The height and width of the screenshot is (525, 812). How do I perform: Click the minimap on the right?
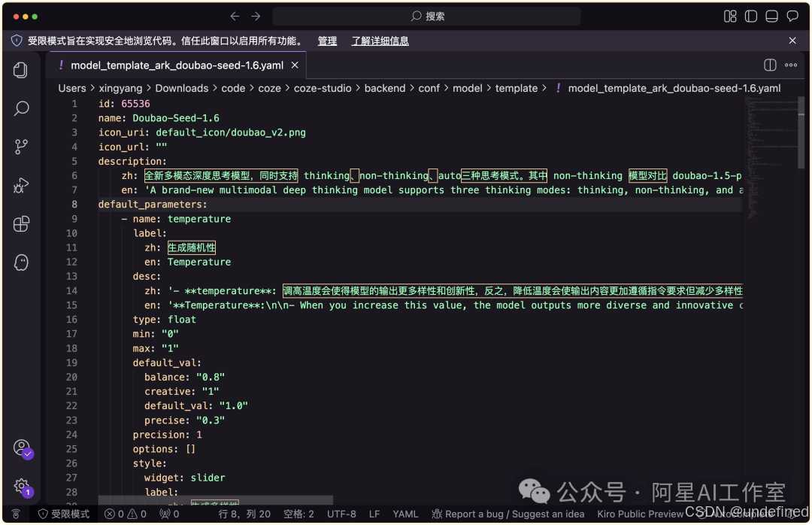click(771, 156)
